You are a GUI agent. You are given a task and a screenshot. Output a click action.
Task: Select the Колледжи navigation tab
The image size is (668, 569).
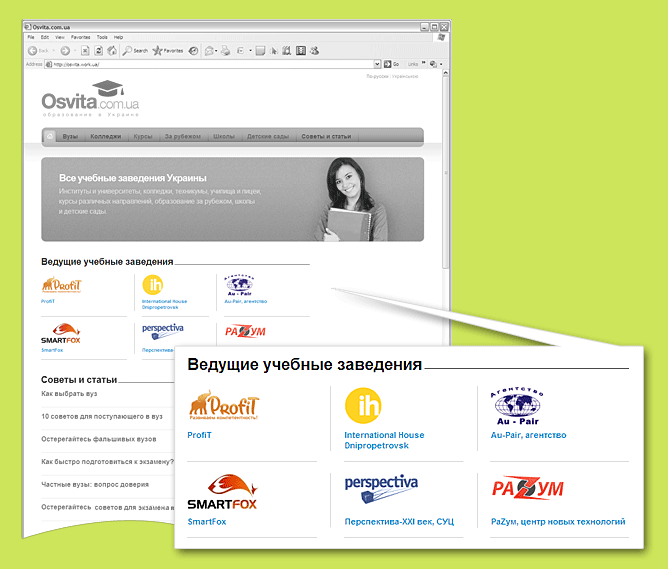tap(106, 137)
